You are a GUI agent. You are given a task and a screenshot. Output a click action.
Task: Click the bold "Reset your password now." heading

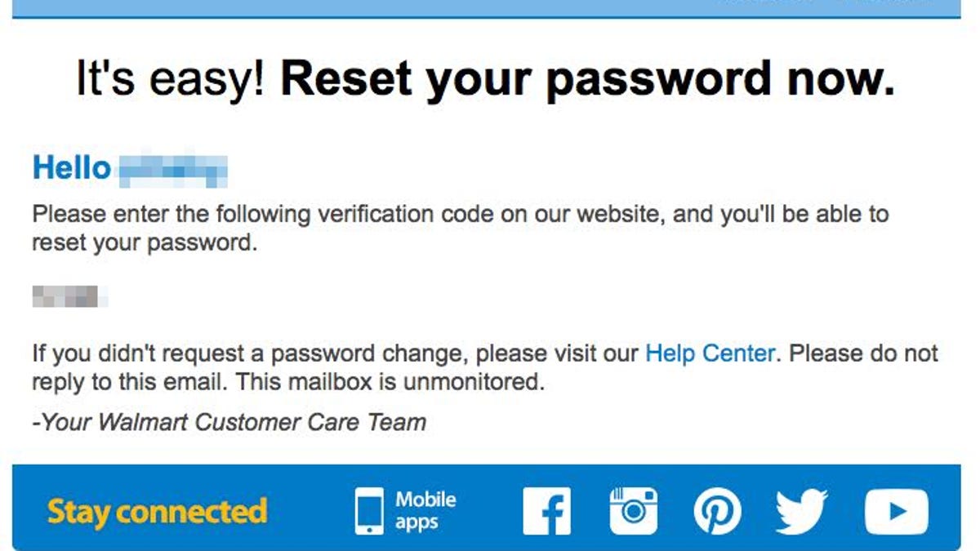588,79
